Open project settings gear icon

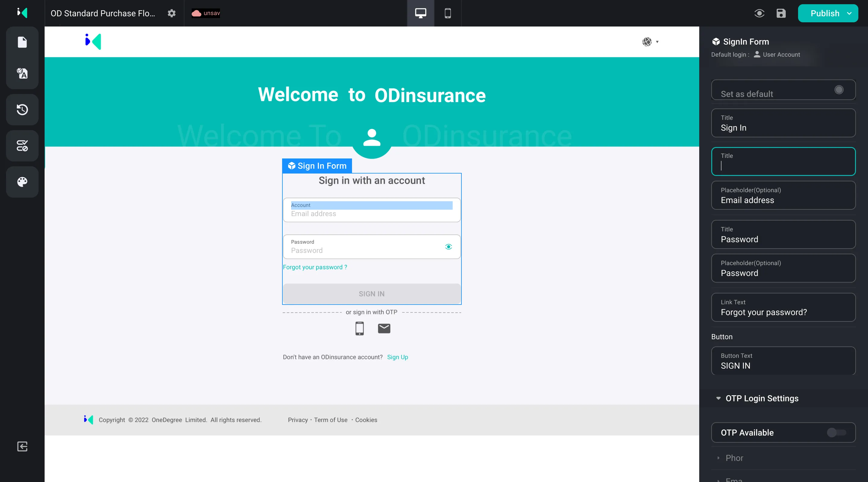[171, 13]
